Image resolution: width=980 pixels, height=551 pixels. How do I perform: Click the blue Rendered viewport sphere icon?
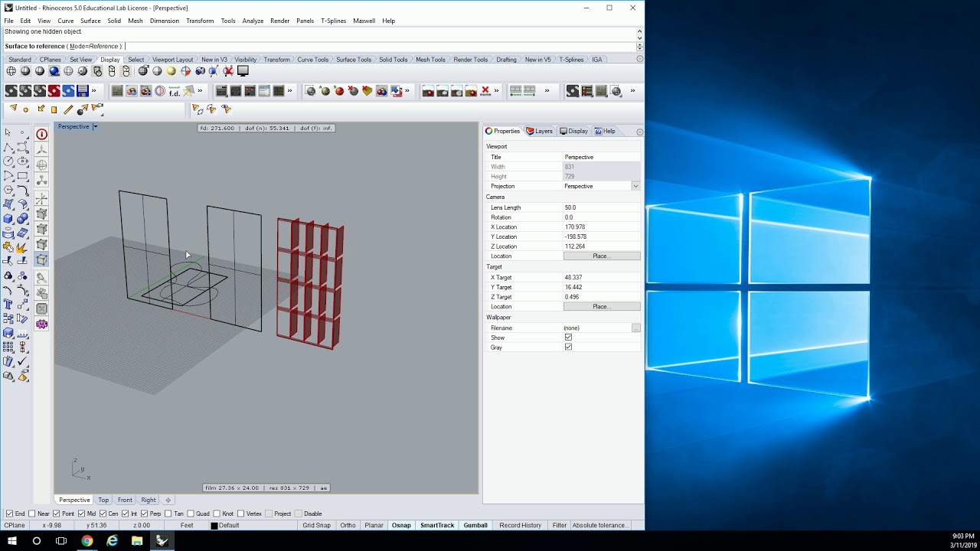pyautogui.click(x=54, y=71)
